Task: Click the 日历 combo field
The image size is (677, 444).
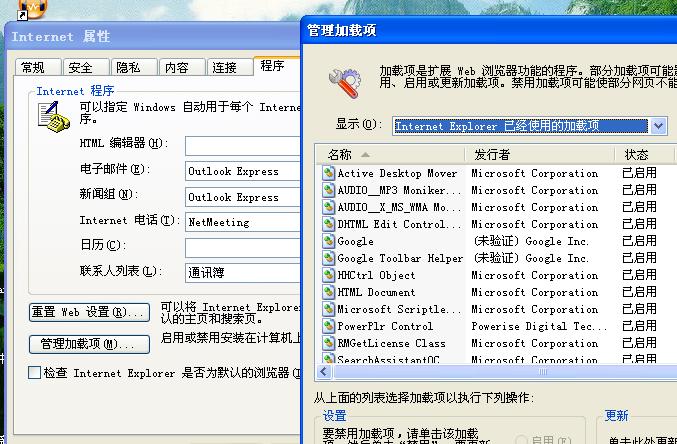Action: pos(243,248)
